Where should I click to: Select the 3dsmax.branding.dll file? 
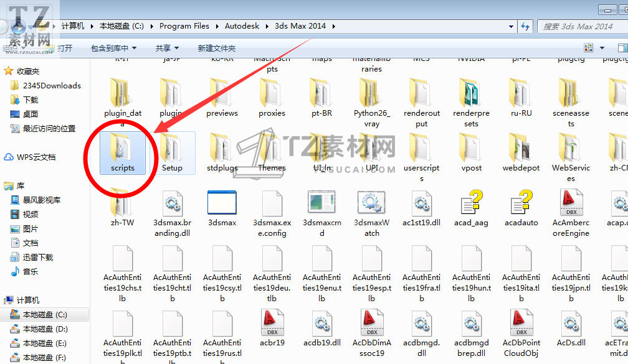point(172,213)
